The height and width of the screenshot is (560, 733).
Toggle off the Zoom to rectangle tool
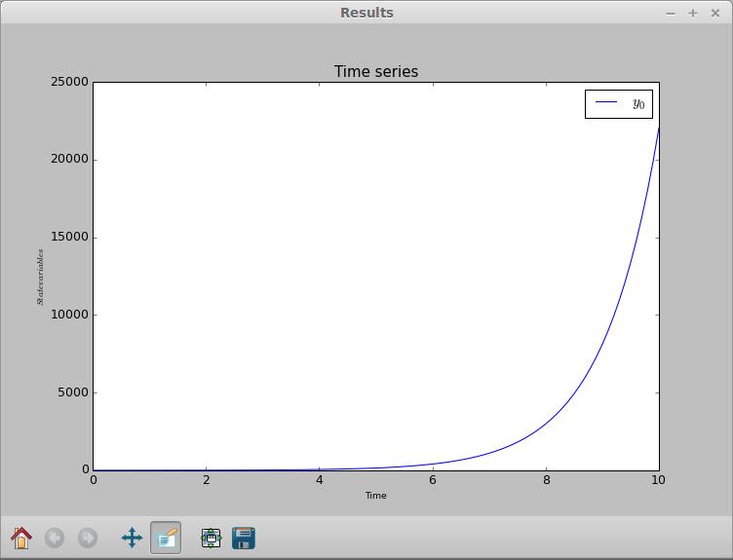(166, 538)
